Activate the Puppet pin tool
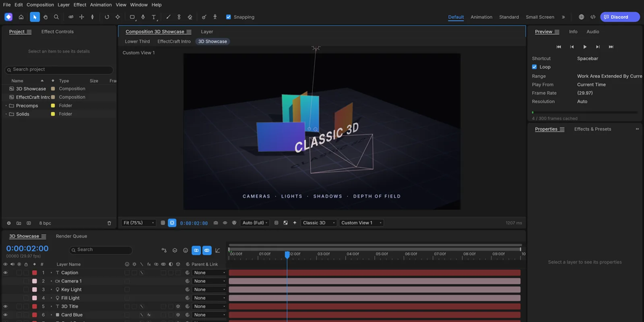The image size is (644, 322). tap(215, 17)
